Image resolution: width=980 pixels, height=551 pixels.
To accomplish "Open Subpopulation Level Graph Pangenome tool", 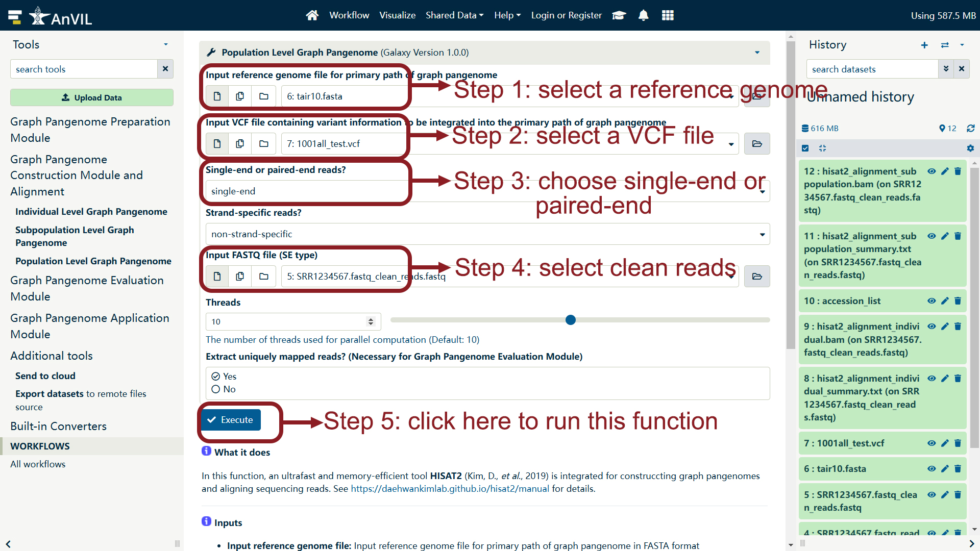I will [75, 236].
